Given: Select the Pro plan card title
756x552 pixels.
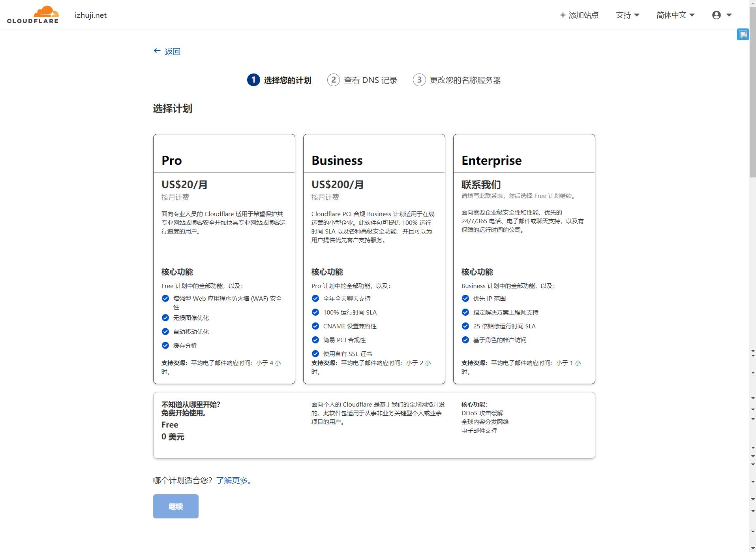Looking at the screenshot, I should [x=172, y=160].
